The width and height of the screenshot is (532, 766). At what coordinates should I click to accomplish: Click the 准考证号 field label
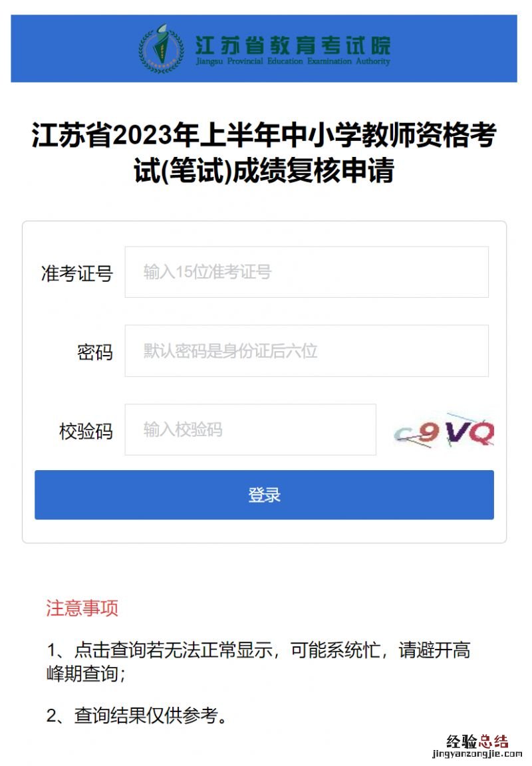pyautogui.click(x=77, y=273)
